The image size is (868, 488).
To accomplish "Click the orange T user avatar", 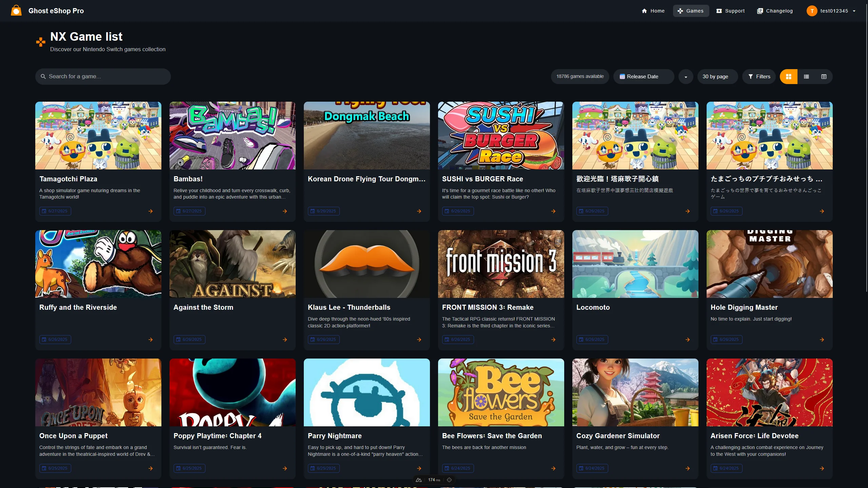I will 812,11.
